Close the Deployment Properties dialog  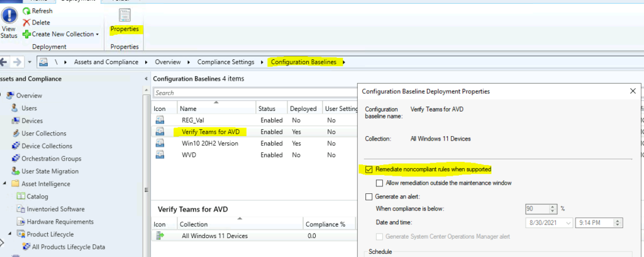point(633,91)
